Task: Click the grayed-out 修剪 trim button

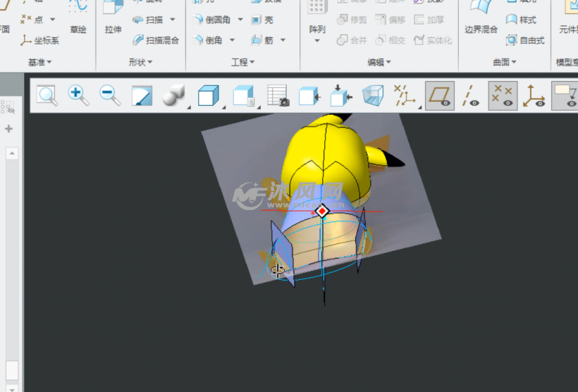Action: 352,20
